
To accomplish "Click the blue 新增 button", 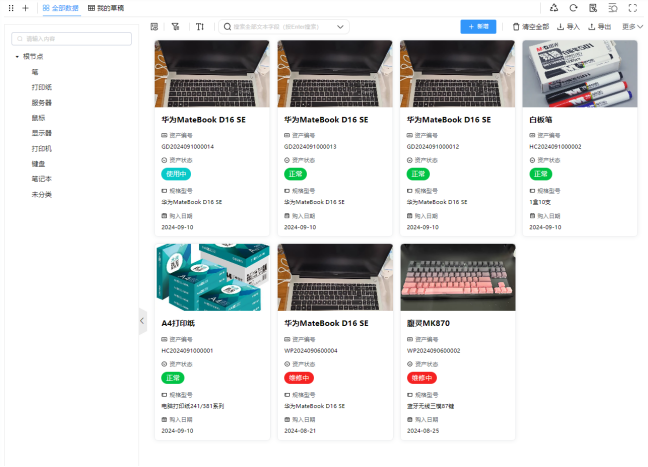I will pos(478,27).
